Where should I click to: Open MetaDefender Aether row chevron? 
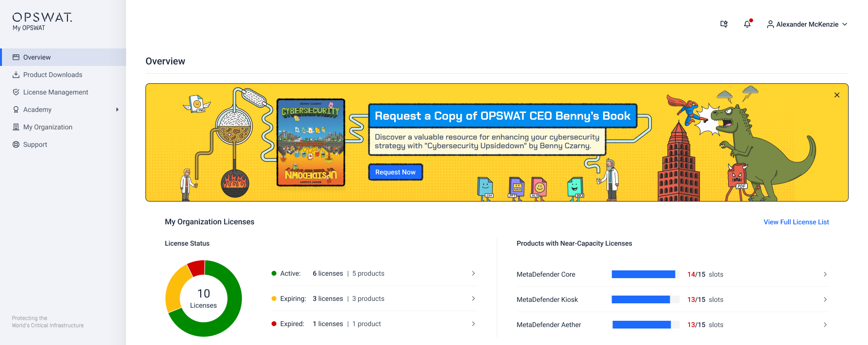825,325
